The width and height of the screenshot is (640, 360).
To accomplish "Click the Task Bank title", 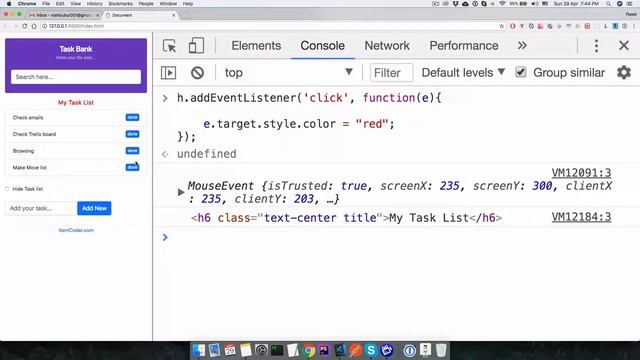I will click(76, 49).
